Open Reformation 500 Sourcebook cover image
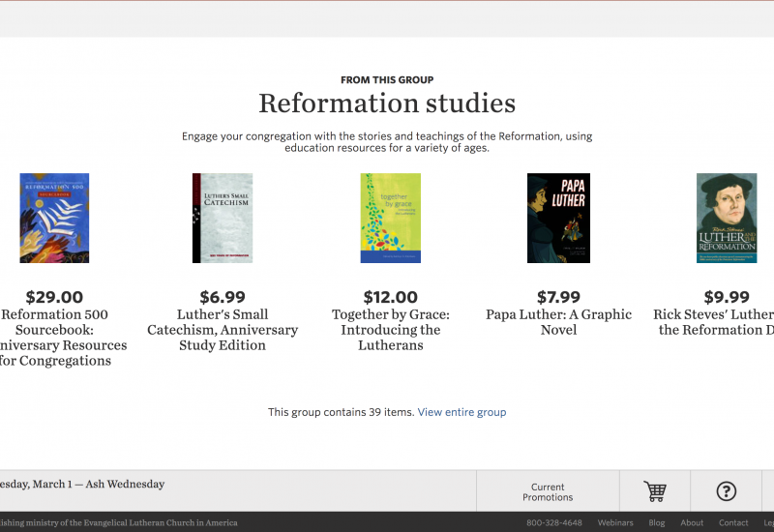The image size is (774, 532). [x=54, y=218]
